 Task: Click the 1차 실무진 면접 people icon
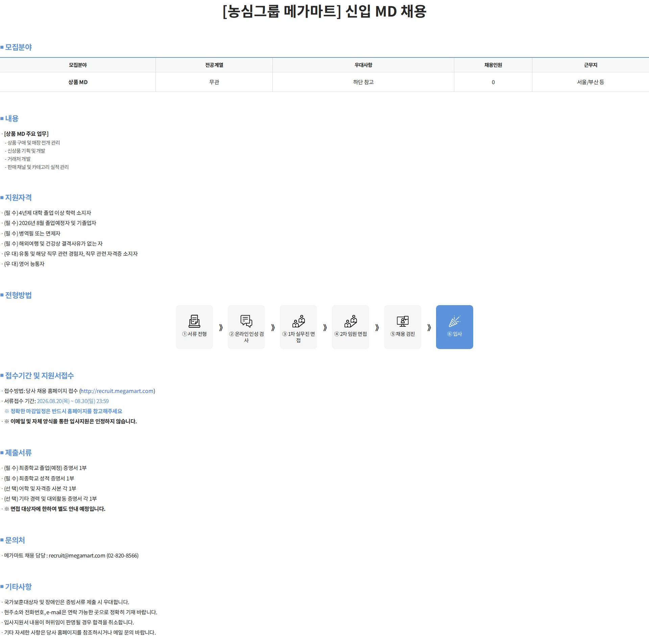tap(298, 321)
